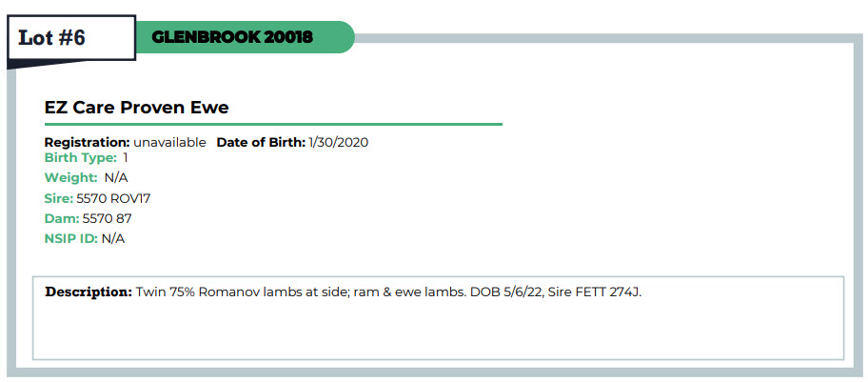
Task: Click the NSIP ID label
Action: (x=71, y=238)
